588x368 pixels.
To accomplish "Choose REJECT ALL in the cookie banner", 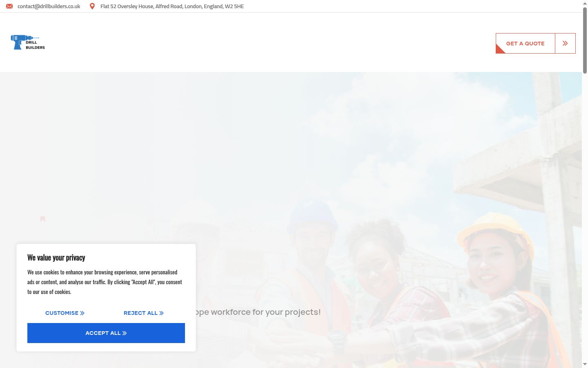I will tap(144, 313).
